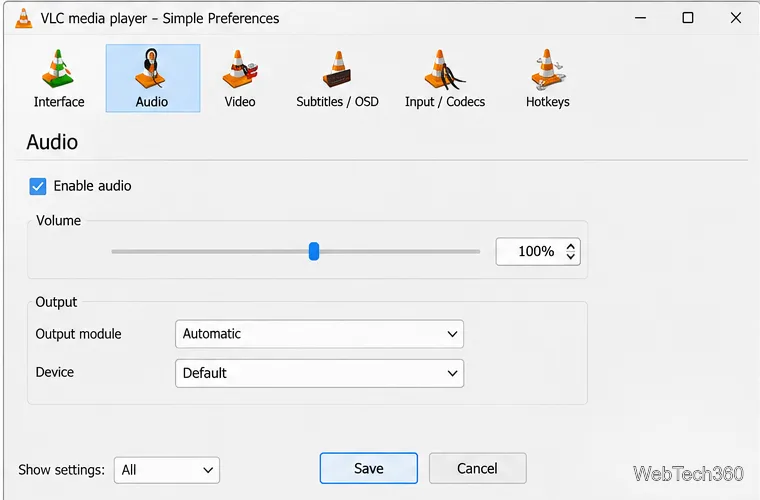Viewport: 760px width, 500px height.
Task: Select the Audio headphones cone icon
Action: (152, 69)
